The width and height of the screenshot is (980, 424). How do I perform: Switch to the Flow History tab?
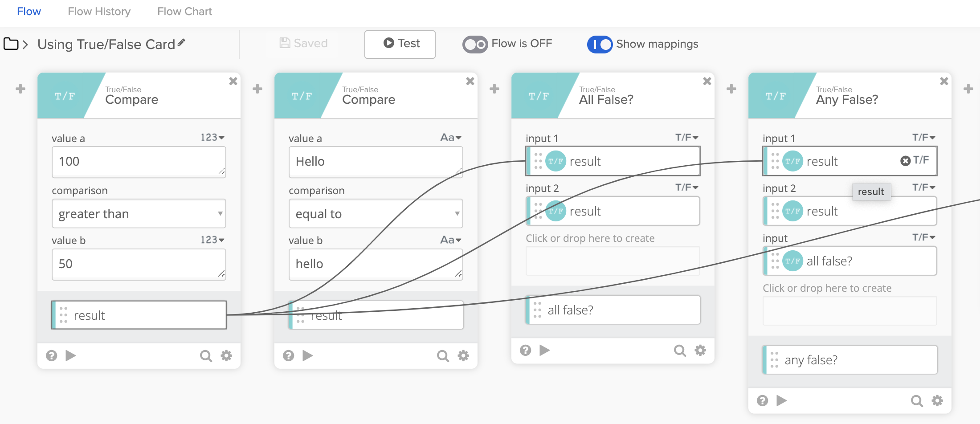99,12
